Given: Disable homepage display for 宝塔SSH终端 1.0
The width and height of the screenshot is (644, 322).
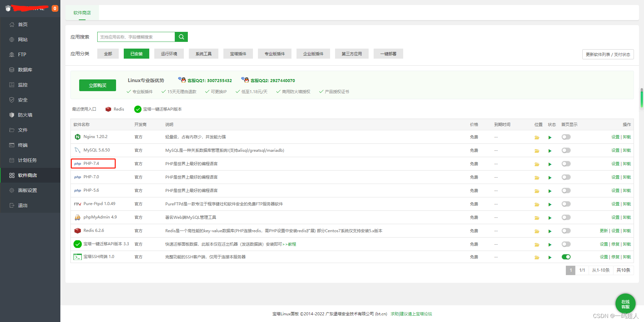Looking at the screenshot, I should (x=566, y=257).
